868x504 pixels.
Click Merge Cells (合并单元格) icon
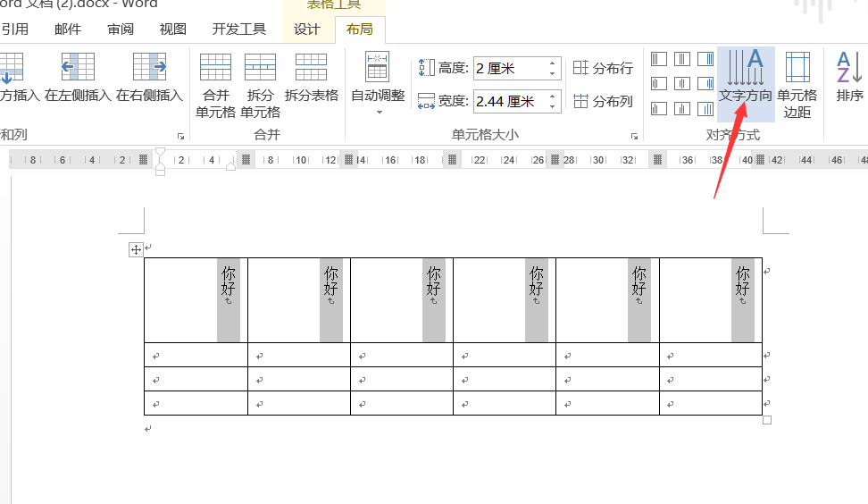215,67
